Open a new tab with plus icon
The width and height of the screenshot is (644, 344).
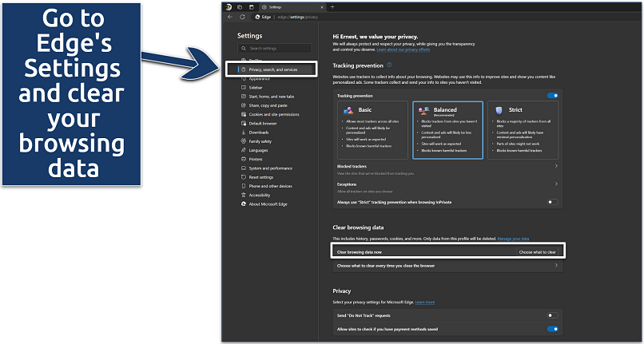coord(332,7)
